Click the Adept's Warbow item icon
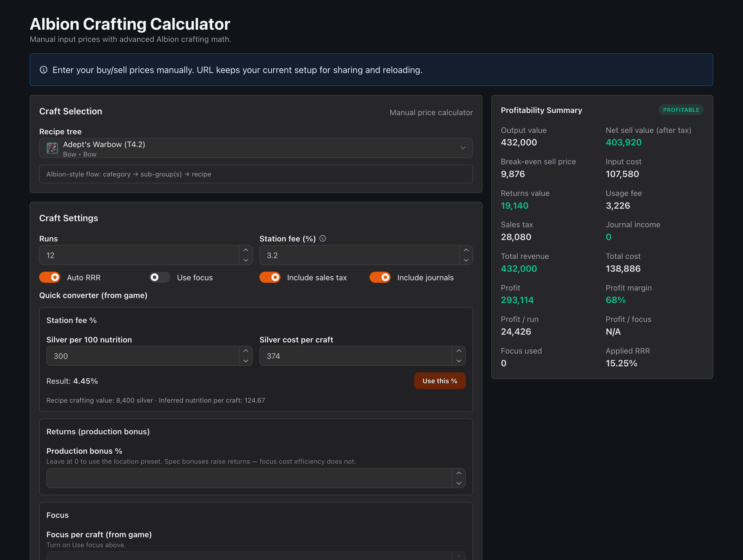Screen dimensions: 743x560 pos(52,148)
